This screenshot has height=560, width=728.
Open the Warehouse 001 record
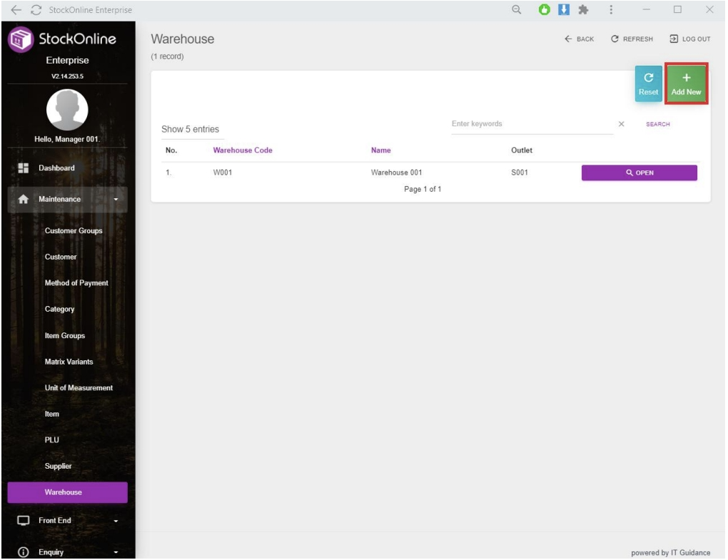(x=639, y=173)
